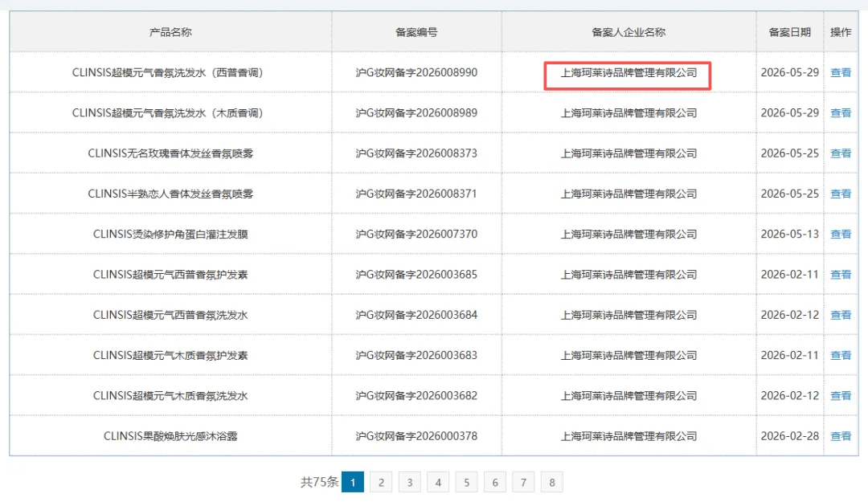Open 查看 link for filing 沪G妆网备字2026007370

tap(841, 234)
